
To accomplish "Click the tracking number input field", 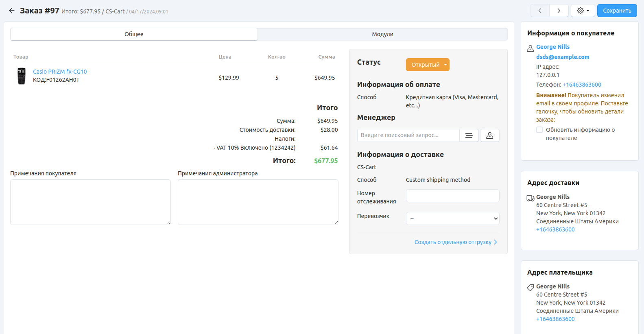I will [x=452, y=196].
